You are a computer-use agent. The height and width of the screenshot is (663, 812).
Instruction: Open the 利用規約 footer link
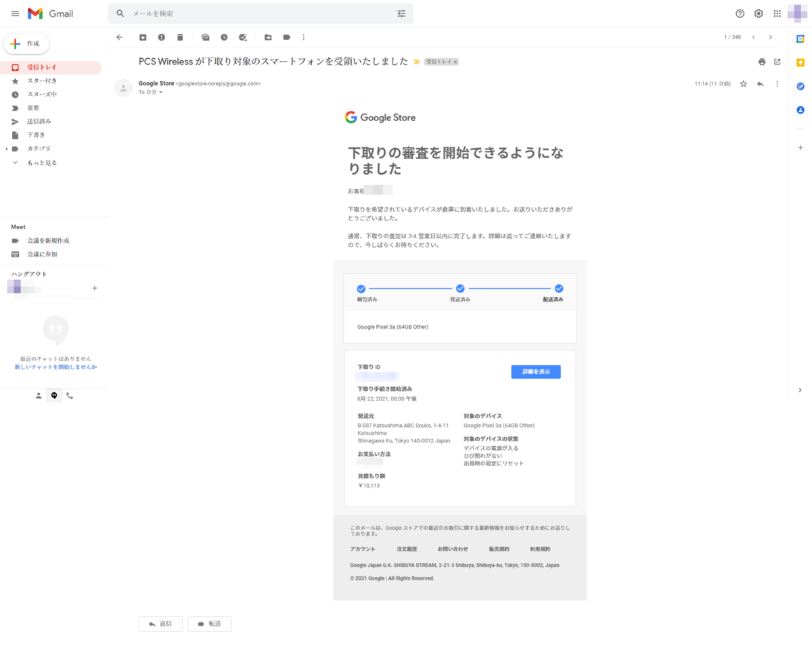(540, 549)
